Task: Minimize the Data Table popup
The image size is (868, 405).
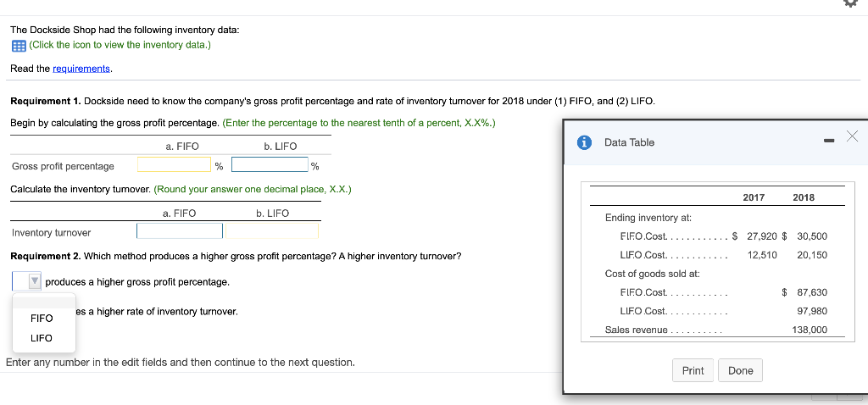Action: [828, 142]
